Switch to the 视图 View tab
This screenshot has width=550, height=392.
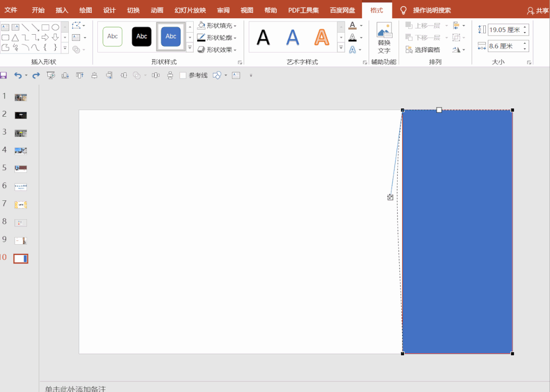247,10
